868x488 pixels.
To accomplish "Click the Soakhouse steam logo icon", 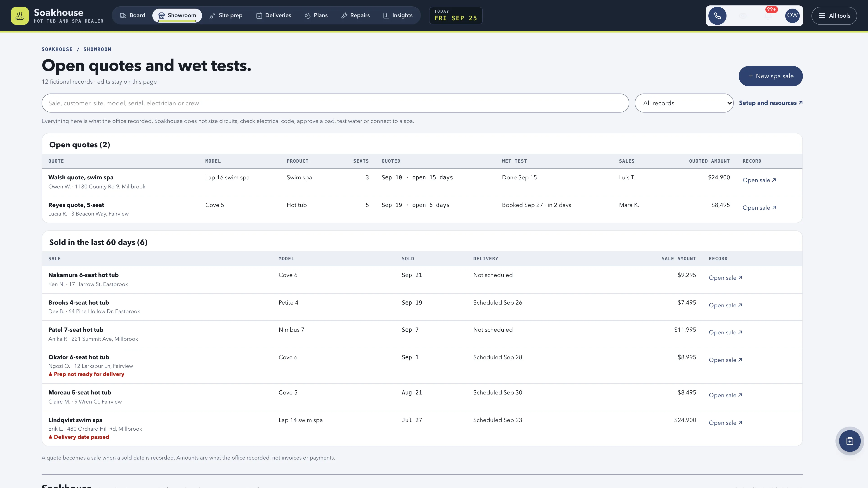I will click(20, 16).
